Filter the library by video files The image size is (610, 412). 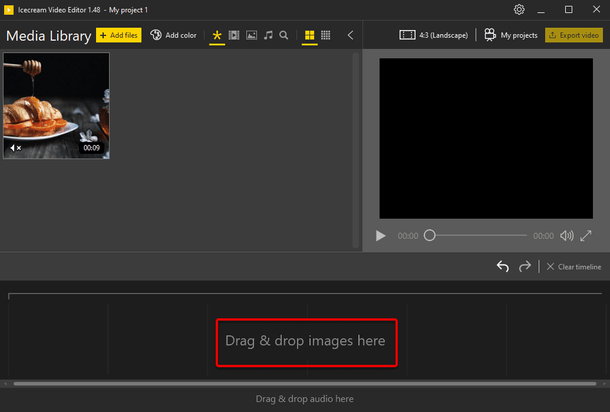pyautogui.click(x=234, y=35)
